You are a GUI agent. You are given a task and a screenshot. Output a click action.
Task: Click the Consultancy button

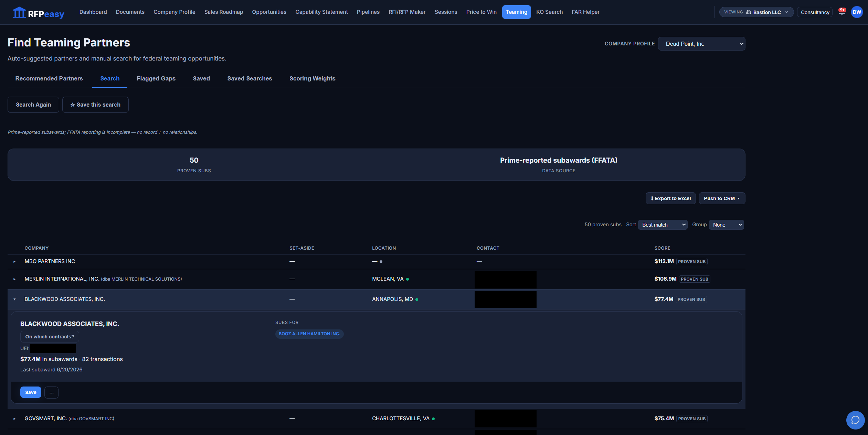[x=815, y=12]
